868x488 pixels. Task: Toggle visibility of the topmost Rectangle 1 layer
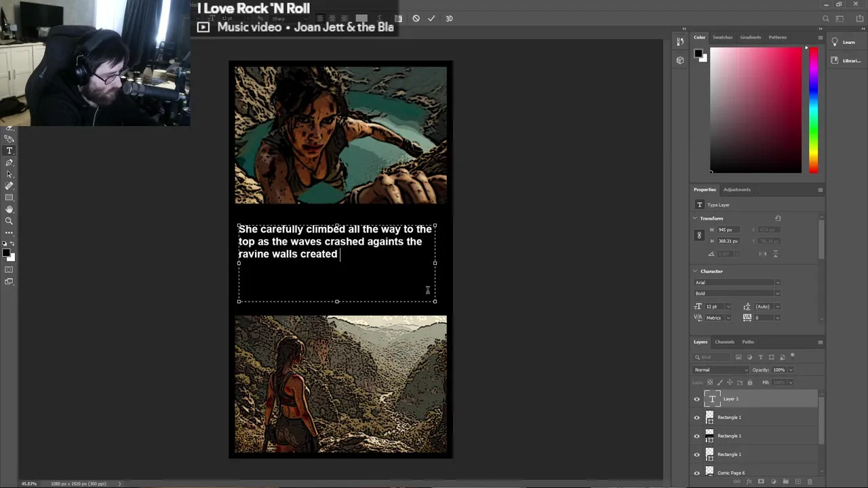point(696,418)
